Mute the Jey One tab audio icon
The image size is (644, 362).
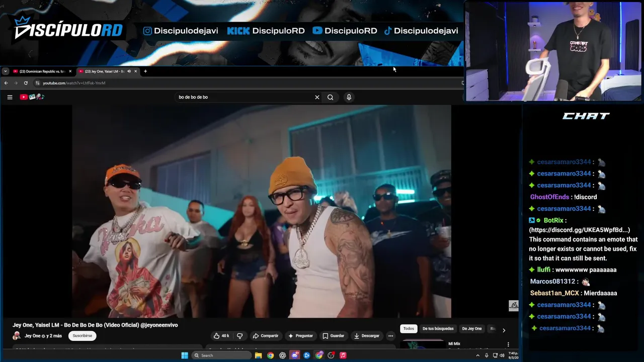(129, 71)
